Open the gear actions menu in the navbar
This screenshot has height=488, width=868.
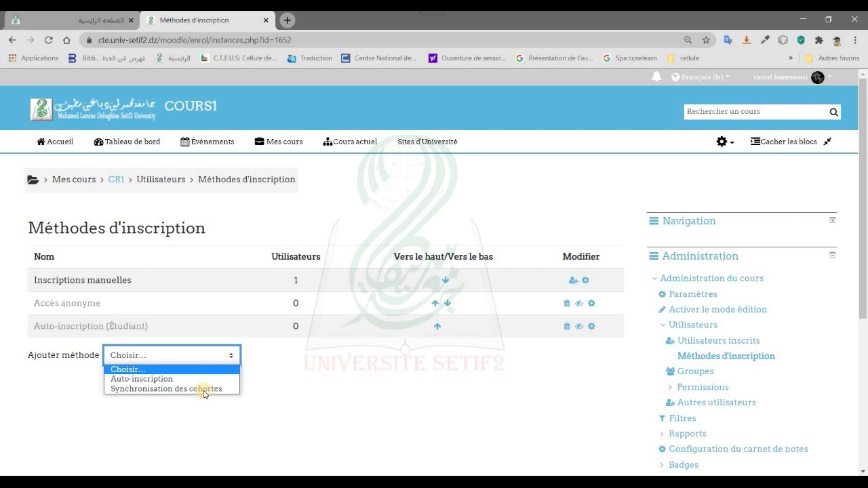(x=725, y=142)
